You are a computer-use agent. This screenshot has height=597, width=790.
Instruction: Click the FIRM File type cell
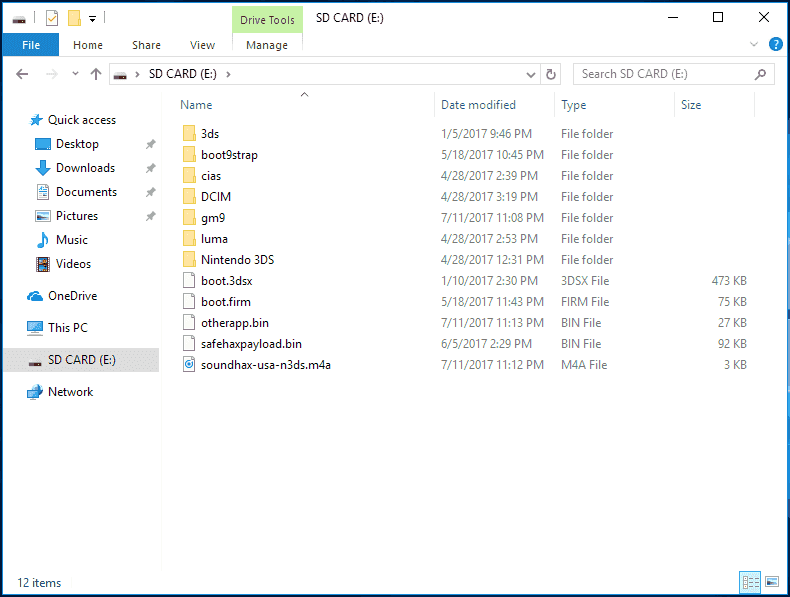click(x=585, y=302)
